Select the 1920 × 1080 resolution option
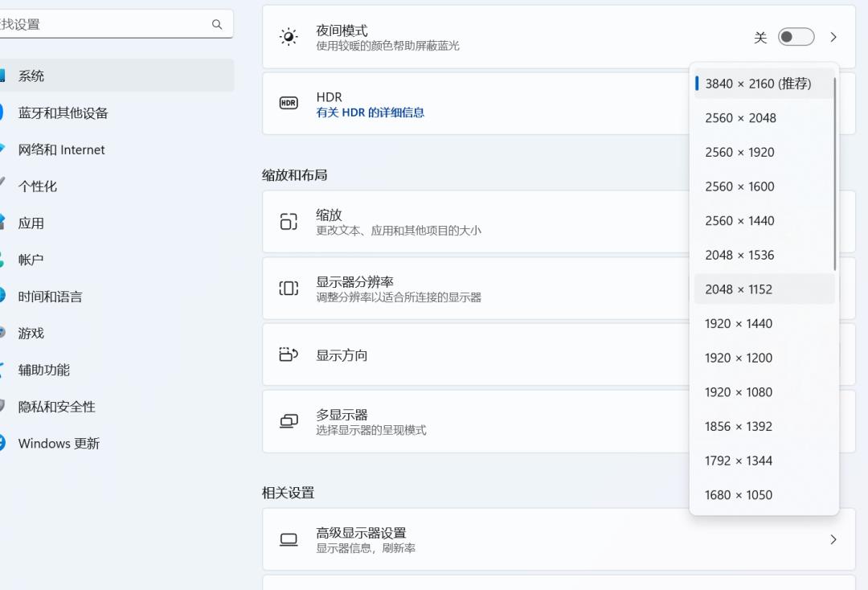Image resolution: width=868 pixels, height=590 pixels. click(738, 391)
